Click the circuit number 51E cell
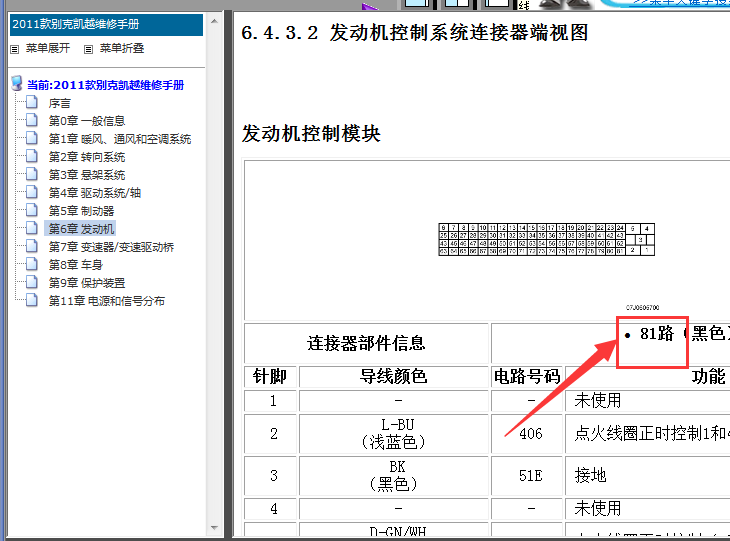Screen dimensions: 730x541 coord(527,475)
